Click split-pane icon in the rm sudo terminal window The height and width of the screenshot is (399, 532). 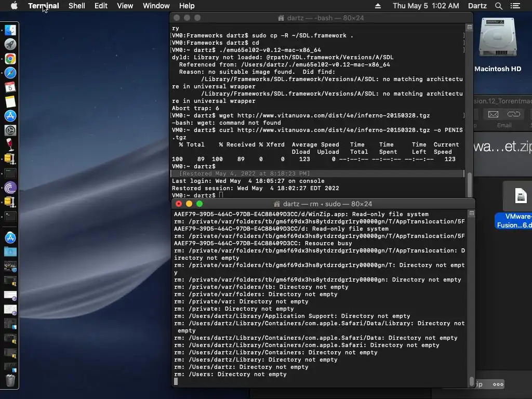coord(471,213)
